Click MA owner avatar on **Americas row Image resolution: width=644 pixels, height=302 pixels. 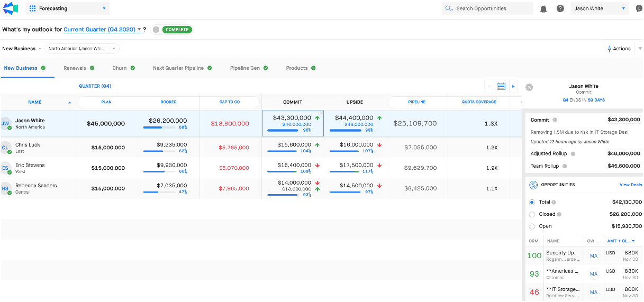click(594, 274)
